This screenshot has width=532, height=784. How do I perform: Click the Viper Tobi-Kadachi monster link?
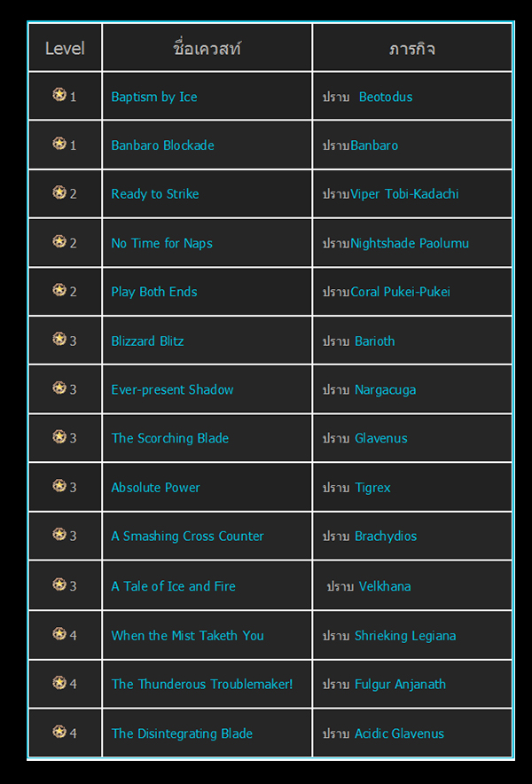pos(404,194)
